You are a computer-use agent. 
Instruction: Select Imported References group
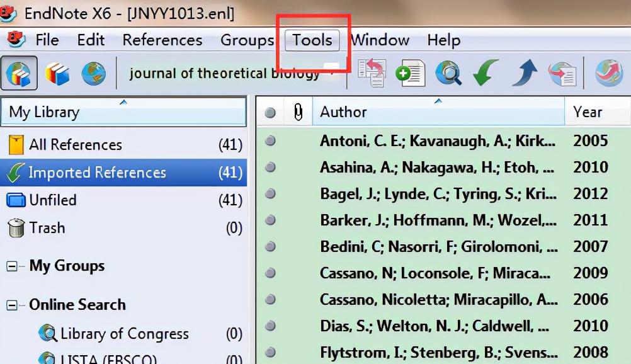(123, 173)
